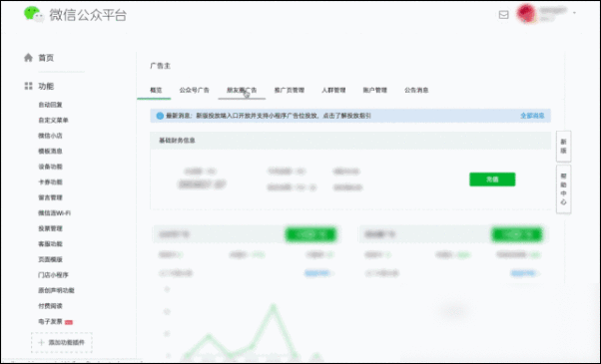The image size is (601, 364).
Task: Open 留言管理 in the sidebar
Action: coord(50,197)
